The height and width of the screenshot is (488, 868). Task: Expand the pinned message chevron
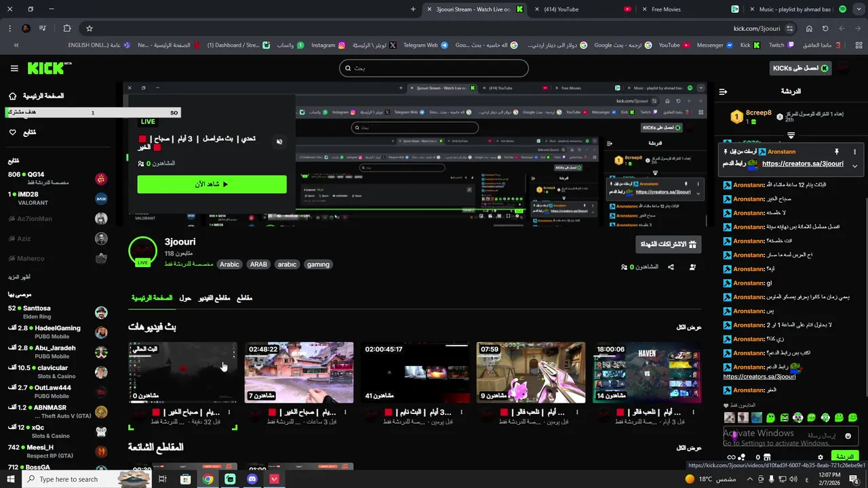(x=854, y=165)
